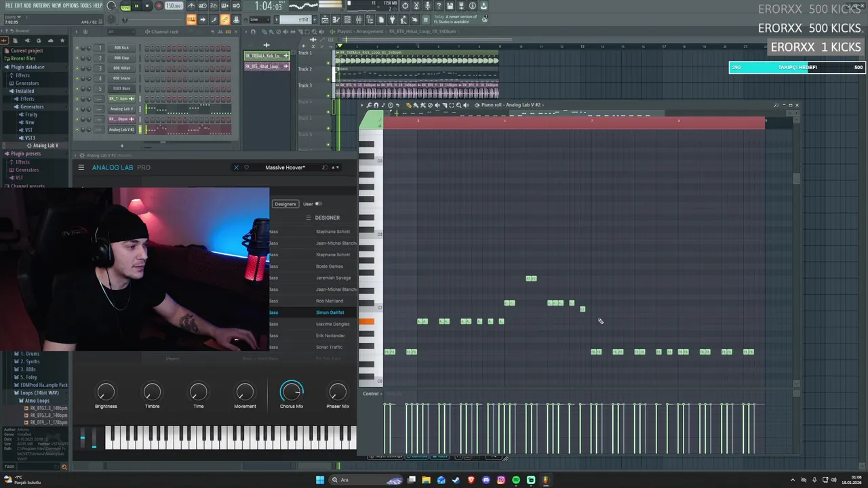Open the OPTIONS menu

pos(71,5)
